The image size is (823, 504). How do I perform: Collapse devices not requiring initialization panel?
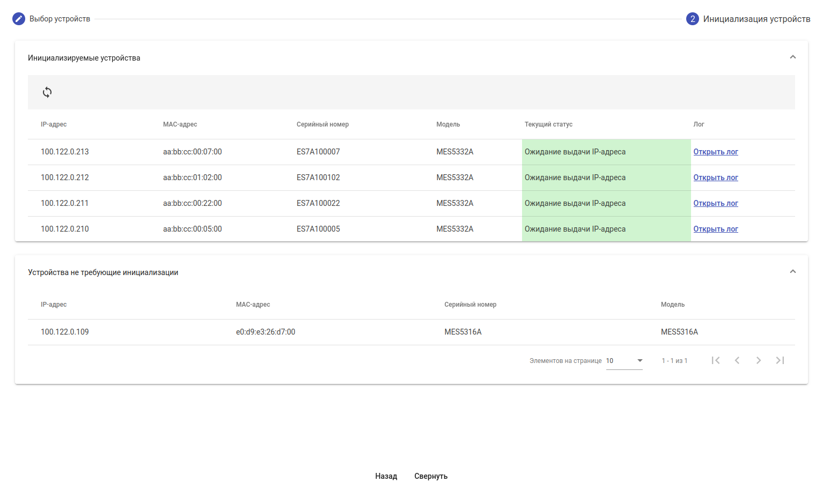point(792,272)
